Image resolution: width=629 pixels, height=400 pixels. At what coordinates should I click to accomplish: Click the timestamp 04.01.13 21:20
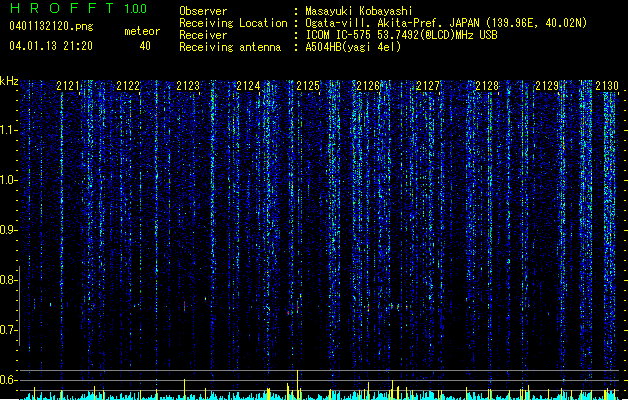coord(51,46)
